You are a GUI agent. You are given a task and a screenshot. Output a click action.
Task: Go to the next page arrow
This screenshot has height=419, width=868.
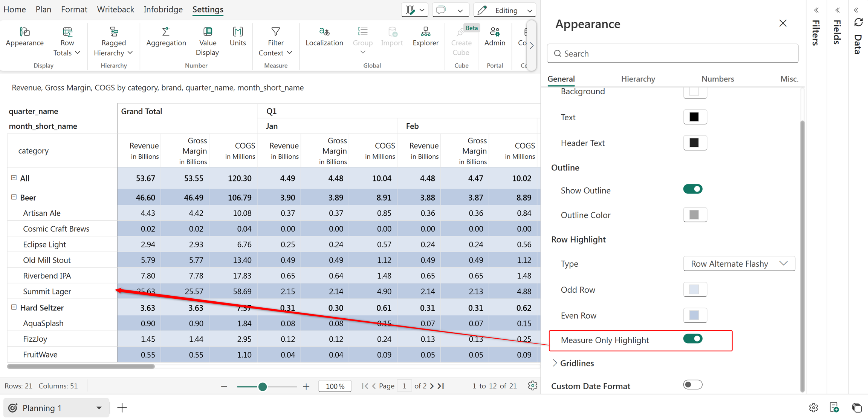coord(432,386)
